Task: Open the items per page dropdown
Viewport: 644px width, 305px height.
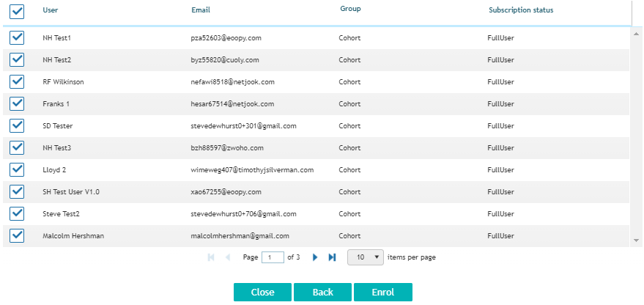Action: pos(366,257)
